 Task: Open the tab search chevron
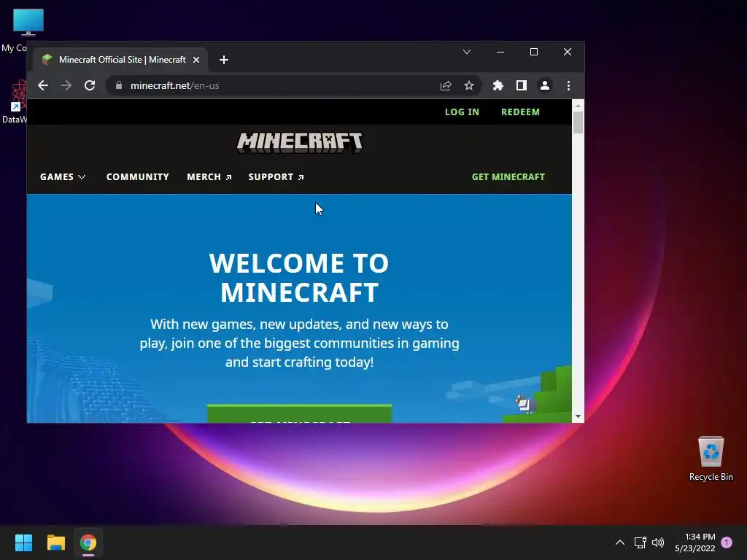[467, 52]
